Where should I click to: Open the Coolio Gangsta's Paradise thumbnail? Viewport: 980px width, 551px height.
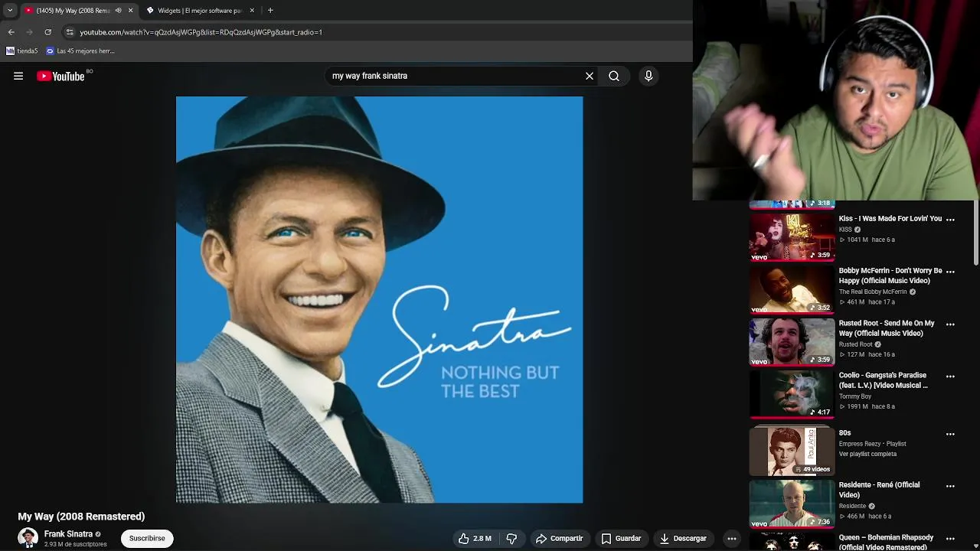tap(792, 394)
